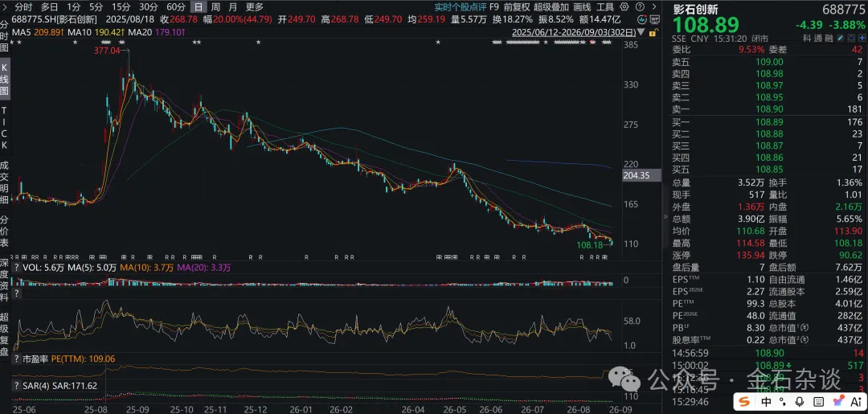Open help icon beside SAR(4) indicator
This screenshot has width=868, height=414.
pos(17,386)
